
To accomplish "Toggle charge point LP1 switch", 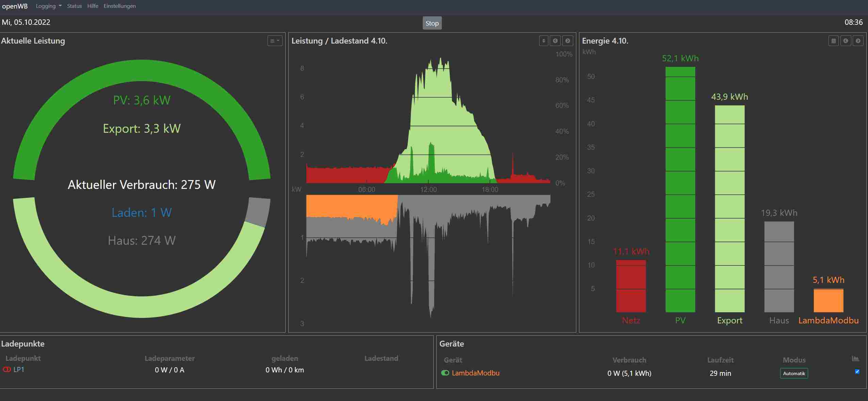I will pos(7,369).
